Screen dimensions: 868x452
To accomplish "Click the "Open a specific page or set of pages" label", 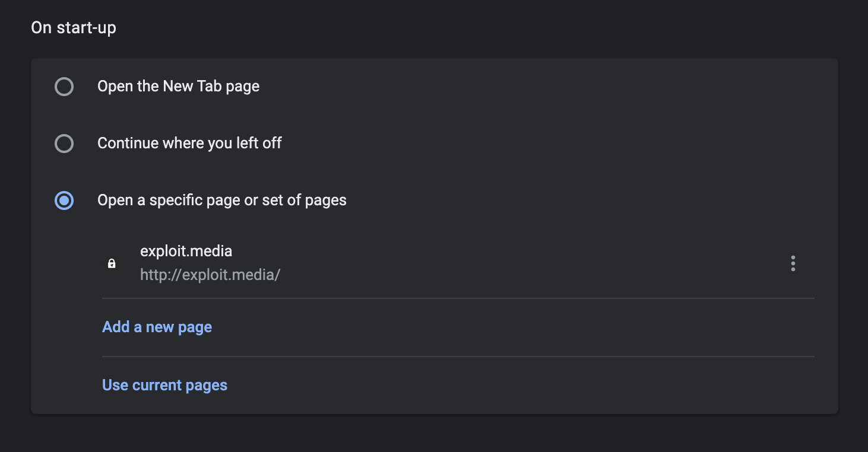I will tap(221, 200).
